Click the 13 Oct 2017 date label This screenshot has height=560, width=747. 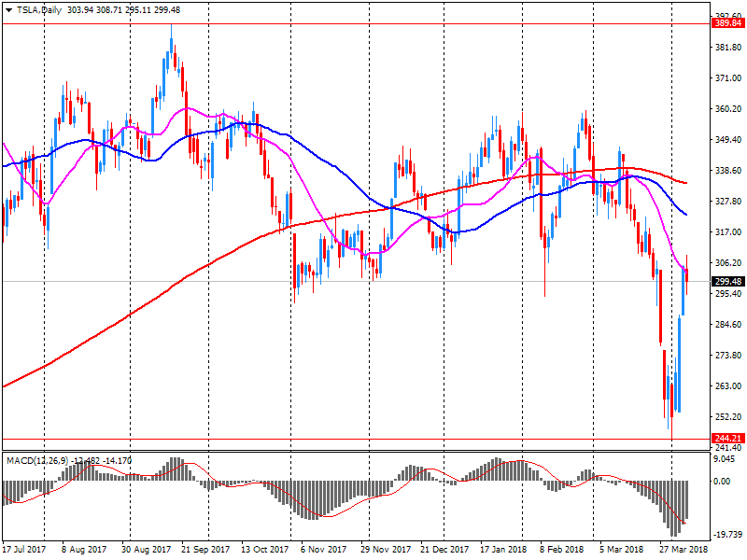click(x=265, y=550)
